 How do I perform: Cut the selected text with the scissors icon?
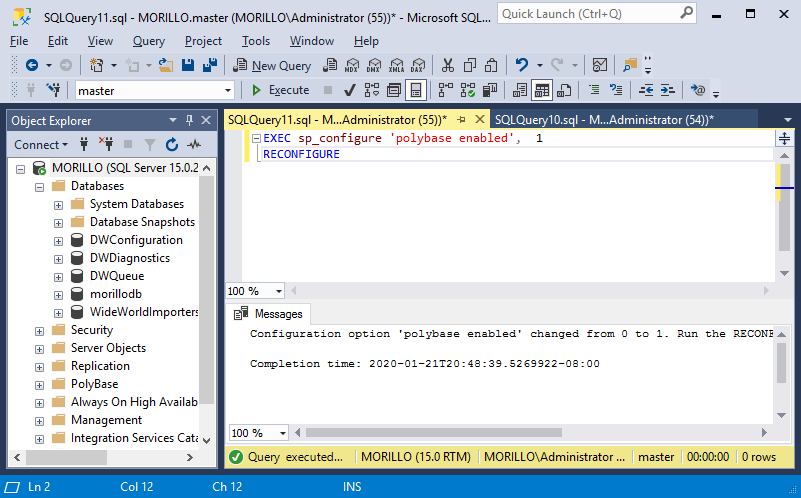[x=447, y=65]
